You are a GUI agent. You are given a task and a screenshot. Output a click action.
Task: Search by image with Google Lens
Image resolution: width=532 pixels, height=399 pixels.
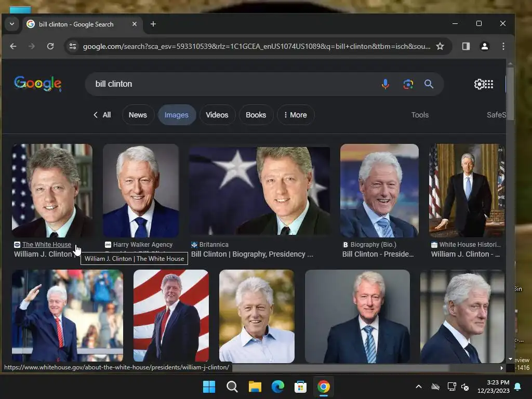coord(408,84)
